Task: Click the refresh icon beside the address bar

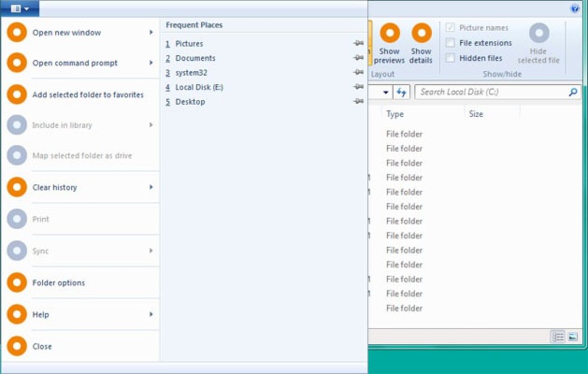Action: coord(401,92)
